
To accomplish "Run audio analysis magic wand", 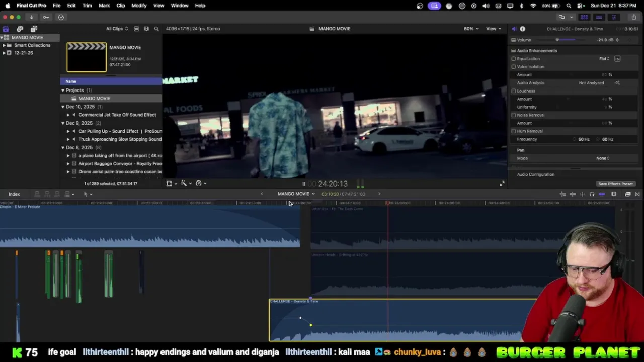I will pos(617,83).
